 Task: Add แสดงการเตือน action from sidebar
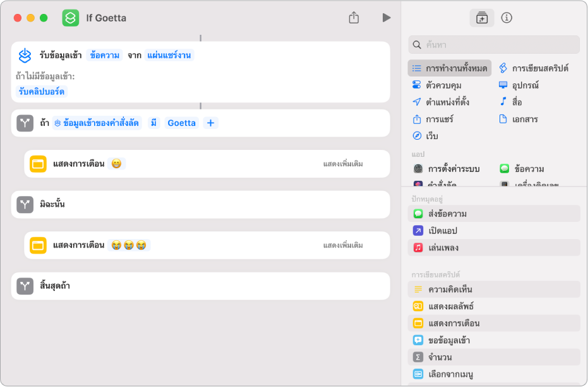[494, 323]
